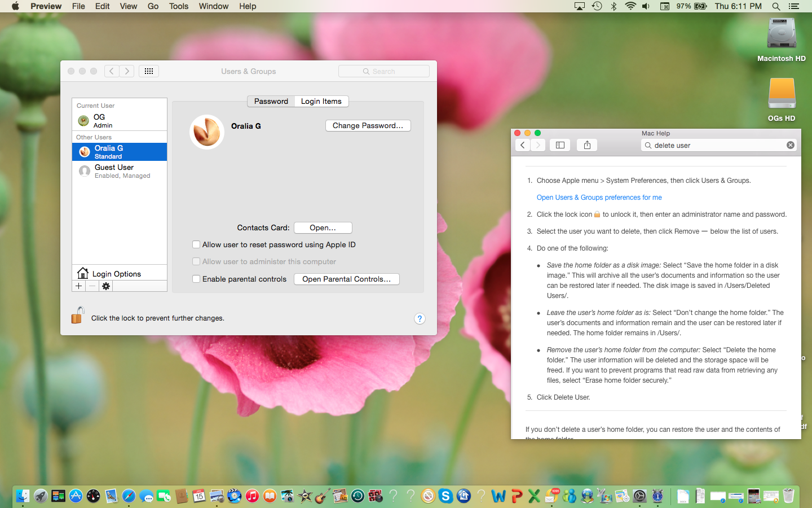Open Time Machine in the Dock
Screen dimensions: 812x508
358,496
